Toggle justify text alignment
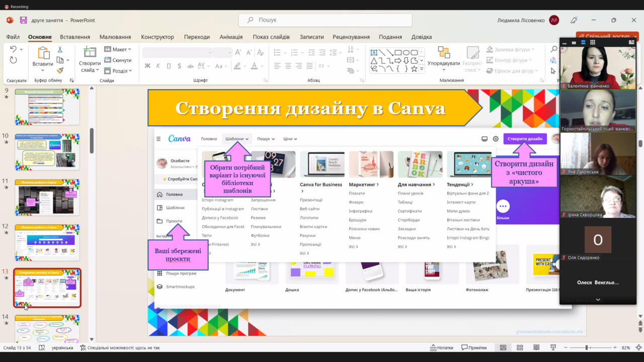Screen dimensions: 644x362 click(309, 66)
